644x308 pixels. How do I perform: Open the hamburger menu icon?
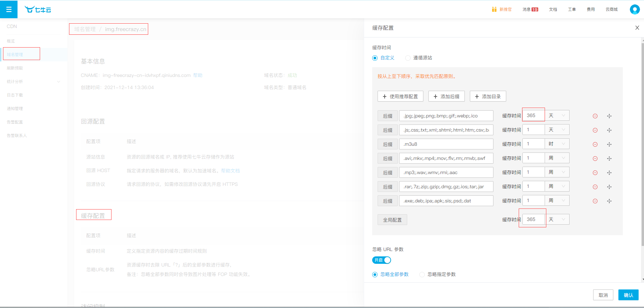9,9
